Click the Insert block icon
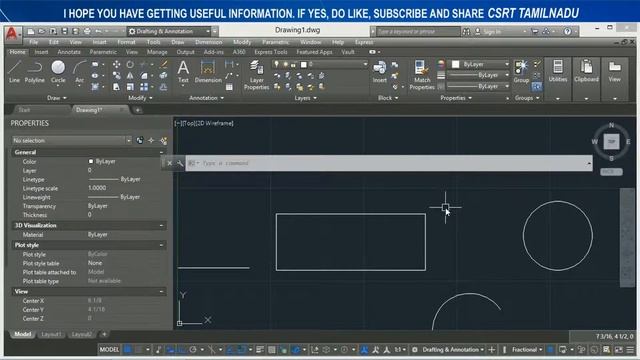 [380, 71]
